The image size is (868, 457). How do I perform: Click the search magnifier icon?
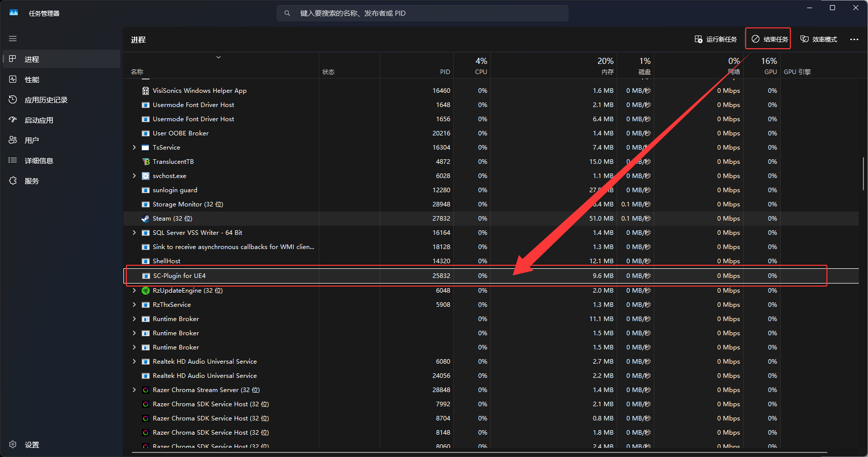[x=287, y=13]
